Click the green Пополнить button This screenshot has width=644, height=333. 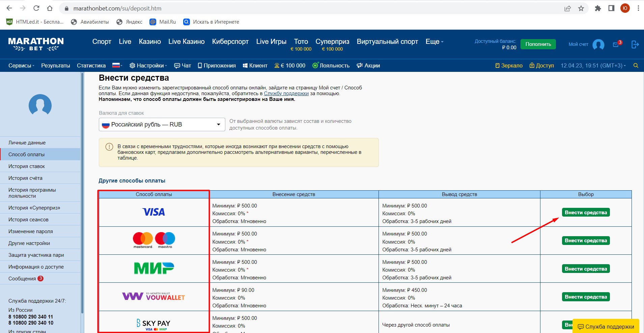tap(538, 44)
